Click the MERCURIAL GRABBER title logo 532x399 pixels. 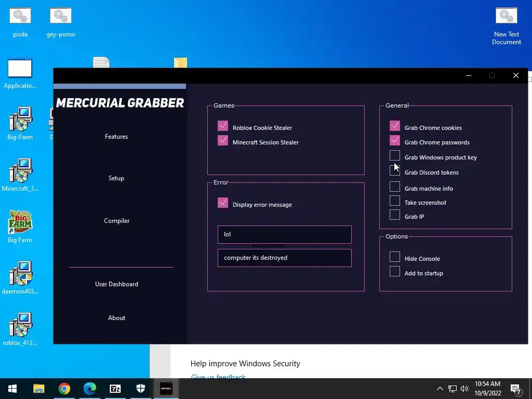point(120,103)
